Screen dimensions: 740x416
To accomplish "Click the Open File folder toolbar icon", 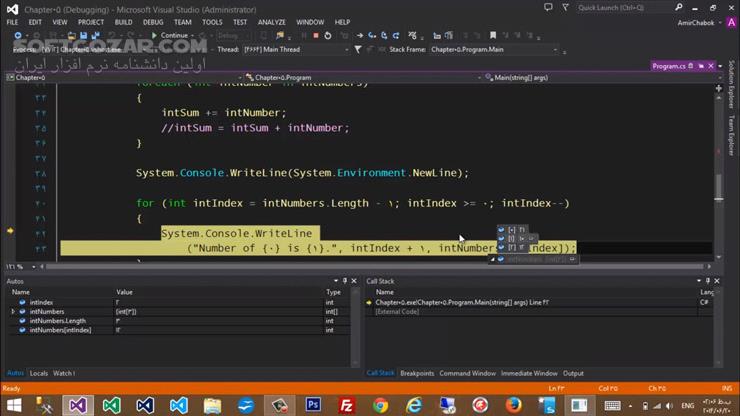I will click(71, 35).
